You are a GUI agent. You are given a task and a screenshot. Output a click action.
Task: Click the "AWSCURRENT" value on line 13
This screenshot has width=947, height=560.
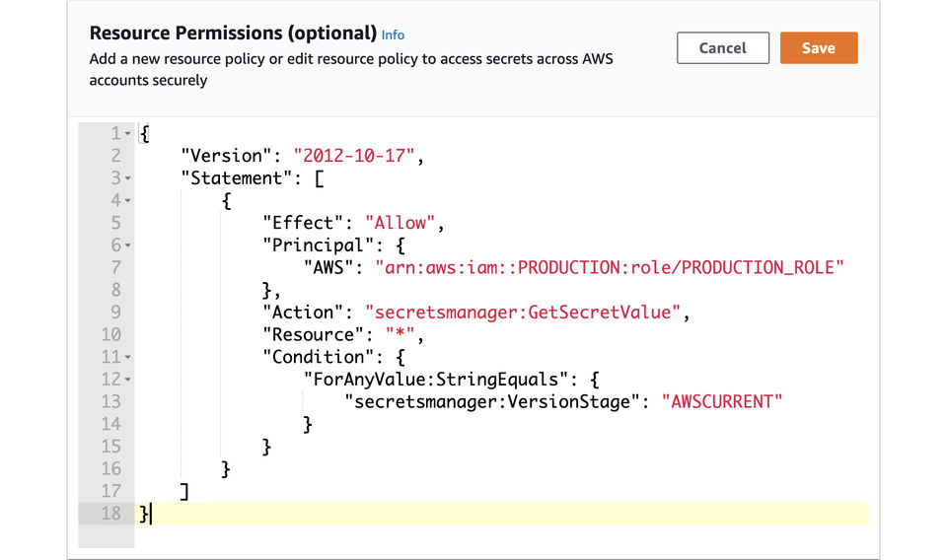click(722, 401)
